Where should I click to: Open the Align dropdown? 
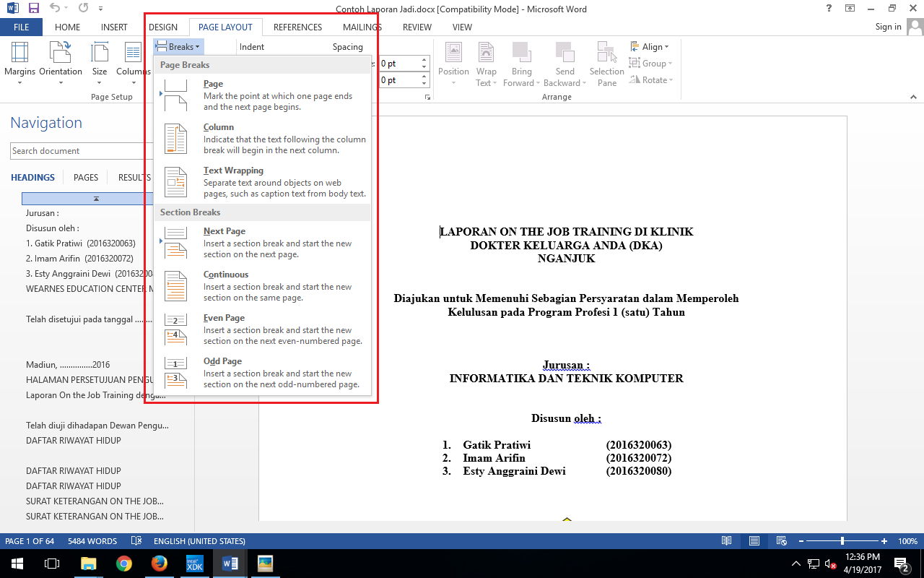(650, 46)
